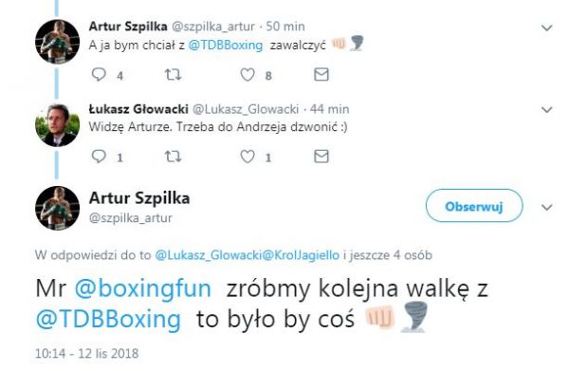Reply to Artur Szpilka's 50 min tweet

(99, 75)
